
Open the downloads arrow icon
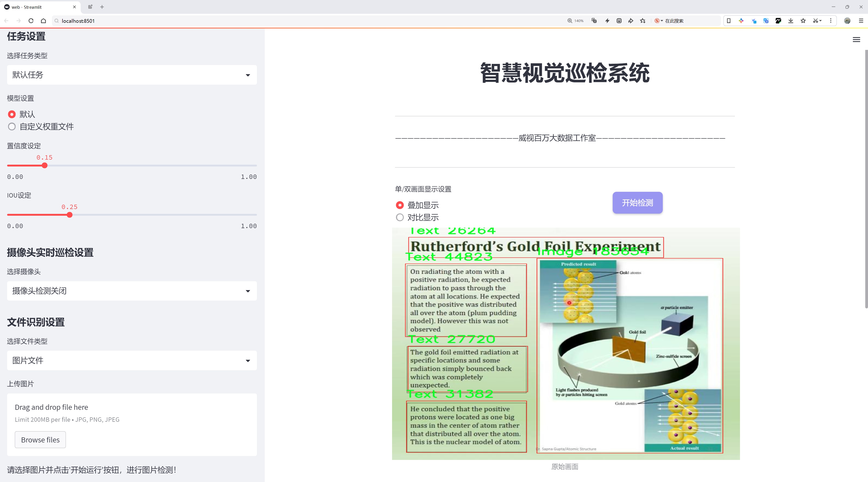pyautogui.click(x=791, y=20)
